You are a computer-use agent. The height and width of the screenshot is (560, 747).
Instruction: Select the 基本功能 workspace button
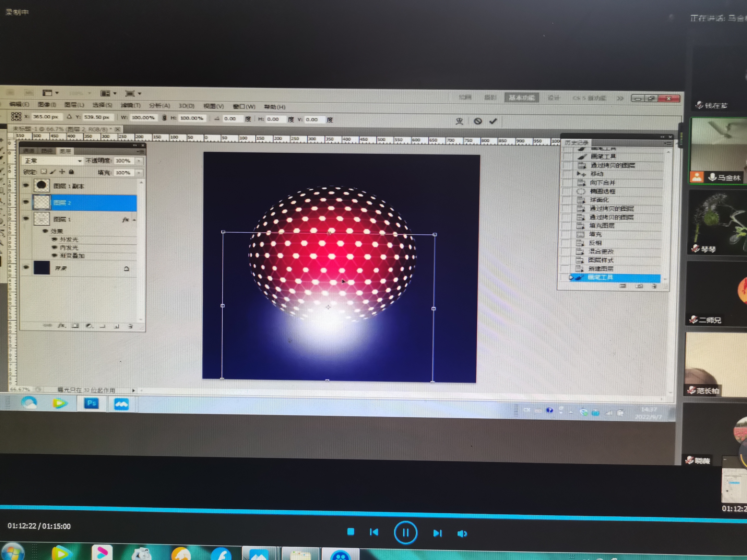(522, 98)
